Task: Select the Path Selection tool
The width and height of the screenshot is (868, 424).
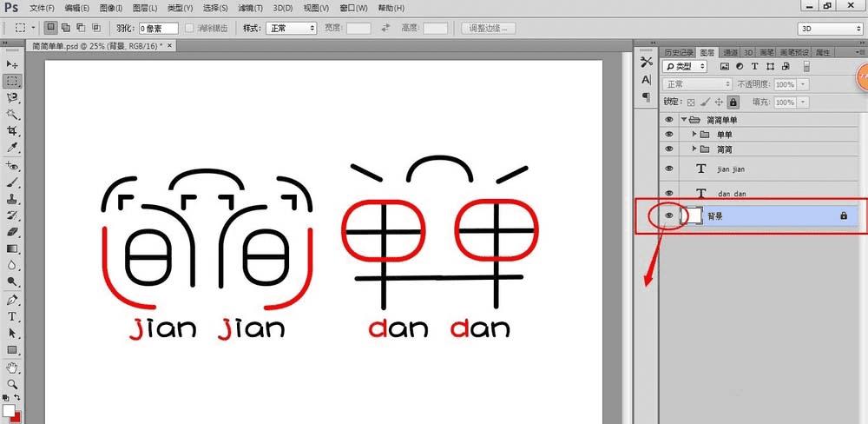Action: (x=11, y=333)
